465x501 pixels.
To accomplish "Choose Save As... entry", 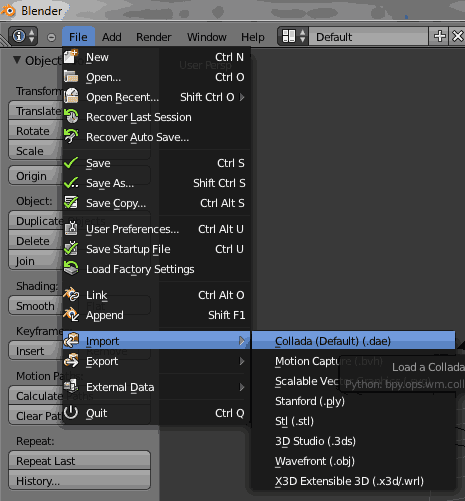I will pos(156,183).
